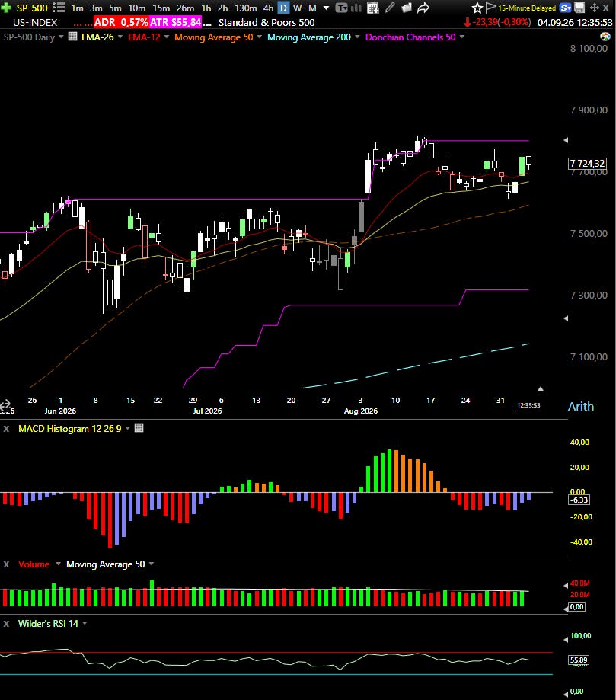Open the symbol list icon beside SP-500
Viewport: 616px width, 700px height.
coord(59,8)
